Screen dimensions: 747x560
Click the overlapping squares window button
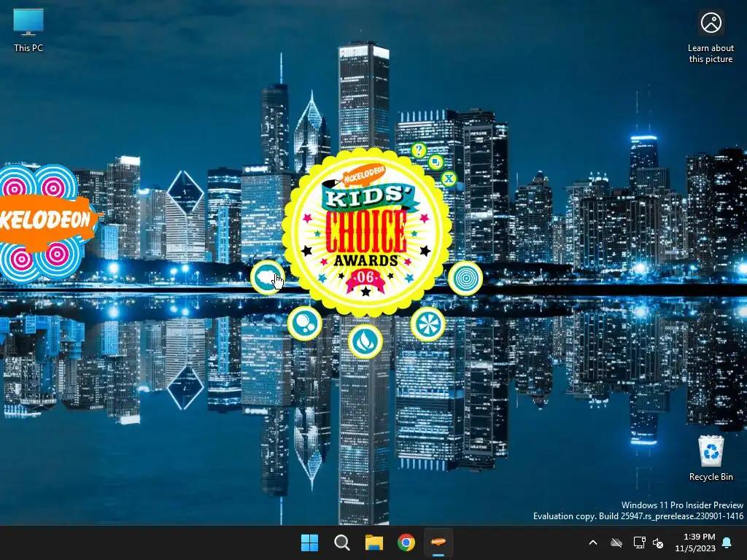point(436,163)
